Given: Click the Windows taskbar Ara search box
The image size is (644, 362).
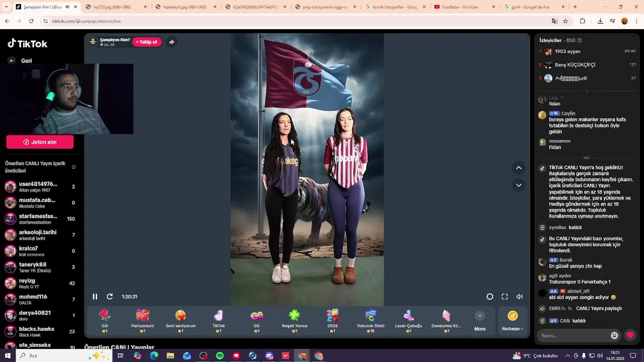Looking at the screenshot, I should [x=64, y=355].
